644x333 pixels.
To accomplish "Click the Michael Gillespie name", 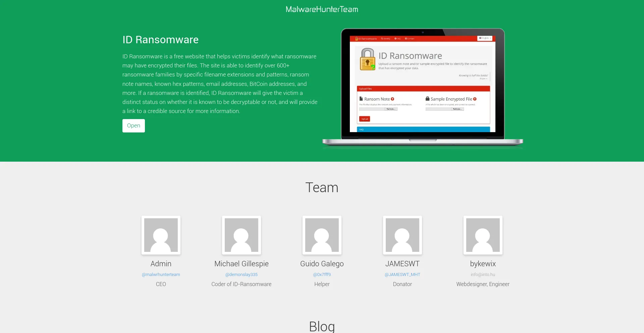I will tap(241, 264).
